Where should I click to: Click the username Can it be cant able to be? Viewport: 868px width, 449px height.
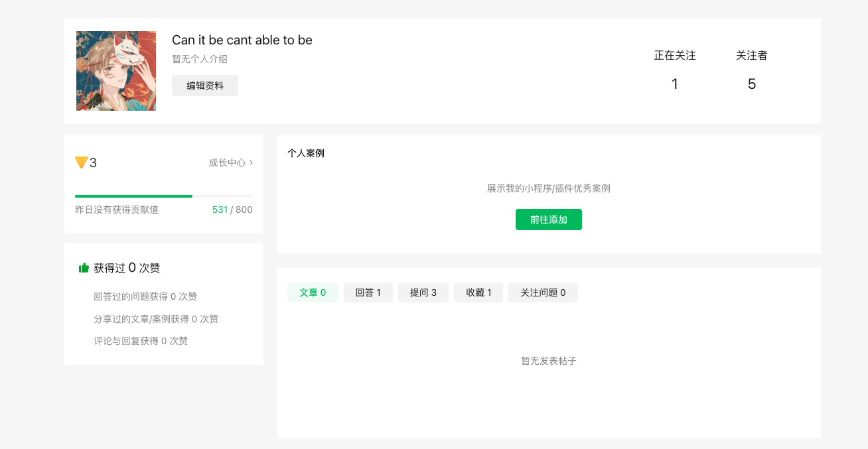click(x=242, y=40)
